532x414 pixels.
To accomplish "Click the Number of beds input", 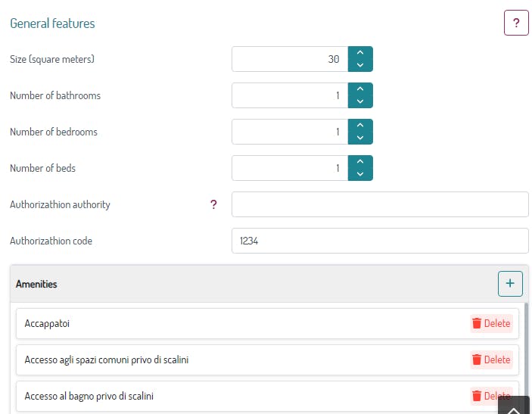I will tap(290, 168).
